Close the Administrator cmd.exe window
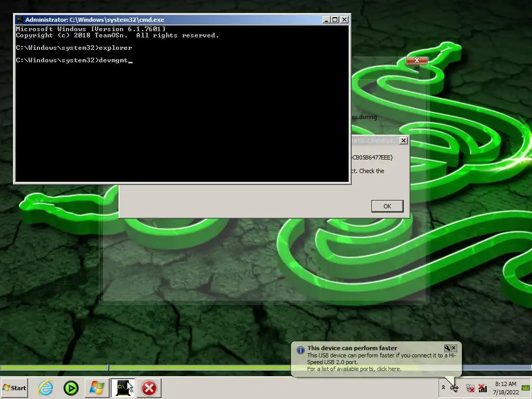 344,20
